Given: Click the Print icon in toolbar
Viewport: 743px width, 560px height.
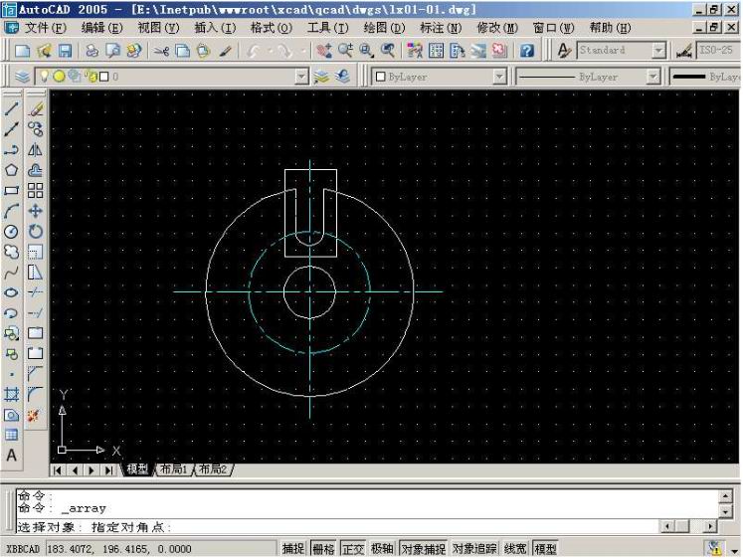Looking at the screenshot, I should 92,50.
